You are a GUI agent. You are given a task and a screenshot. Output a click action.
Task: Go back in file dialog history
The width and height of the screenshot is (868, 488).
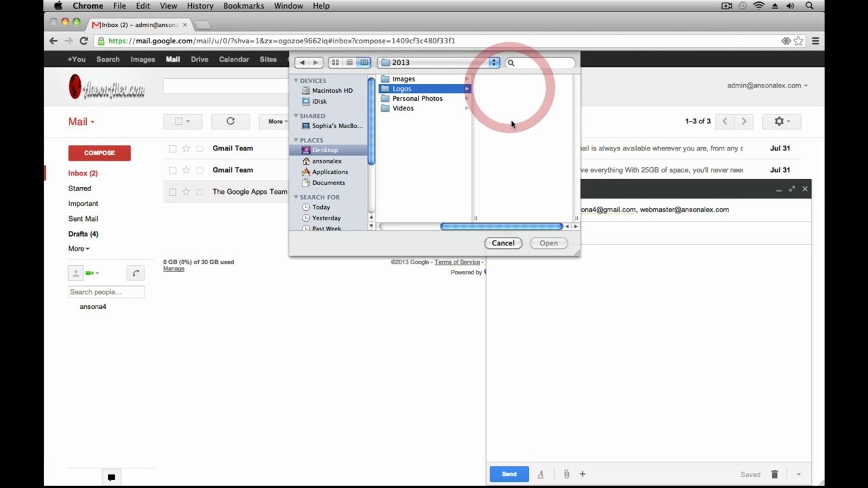pos(302,62)
